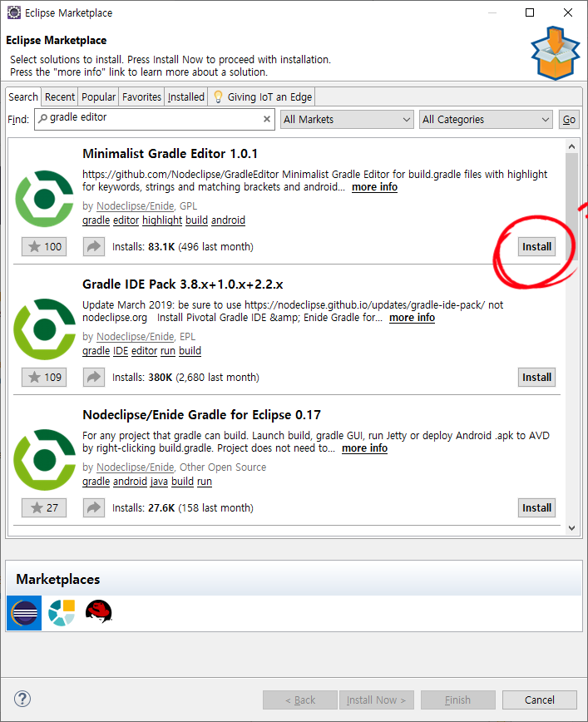Share the Gradle IDE Pack entry
The image size is (588, 722).
click(94, 377)
